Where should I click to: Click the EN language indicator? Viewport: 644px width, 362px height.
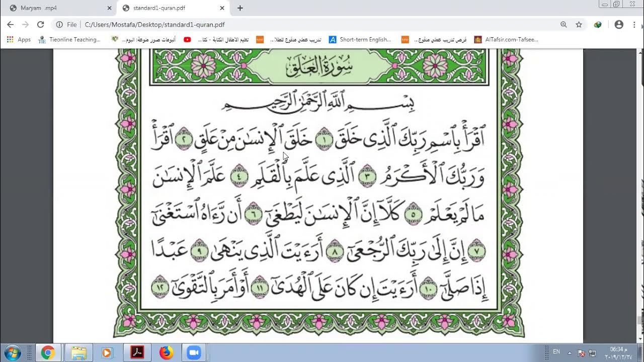click(x=556, y=351)
